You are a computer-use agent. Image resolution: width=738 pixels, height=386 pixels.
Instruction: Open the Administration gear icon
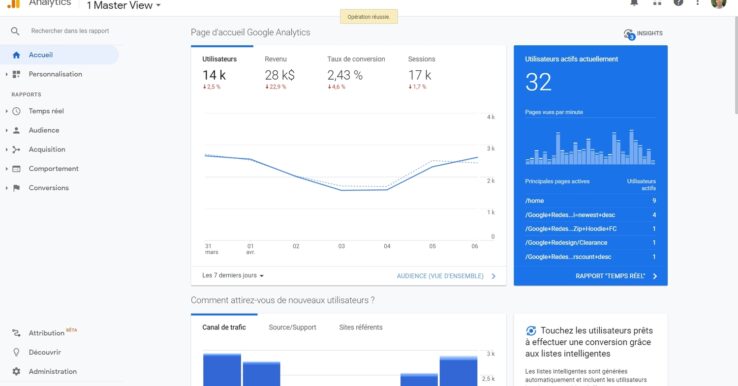[x=16, y=371]
